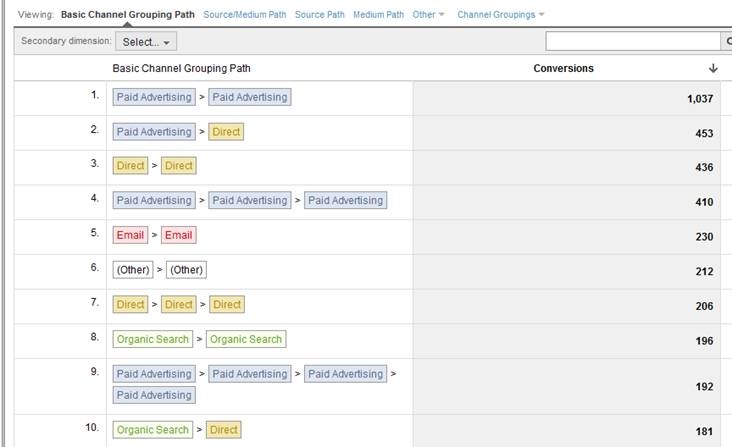732x447 pixels.
Task: Select third Direct tag in row 7
Action: pos(226,304)
